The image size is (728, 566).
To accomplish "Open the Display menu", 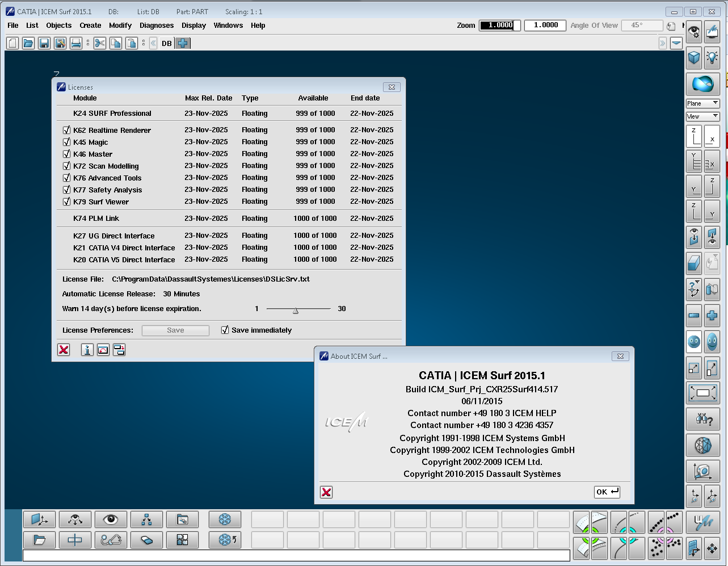I will 194,26.
